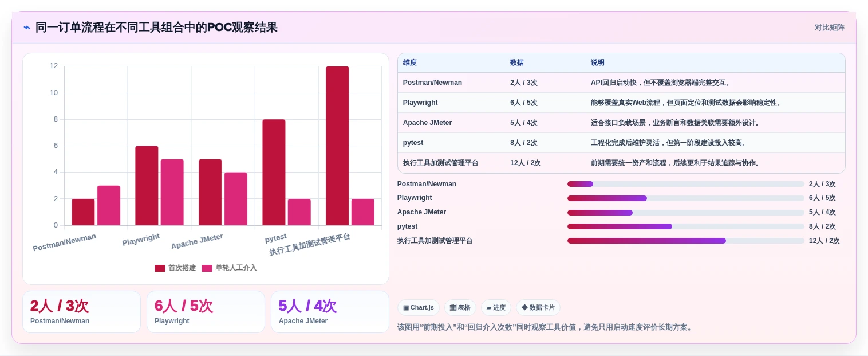The width and height of the screenshot is (868, 356).
Task: Click the tallest 首次搭建 bar at 12
Action: (337, 146)
